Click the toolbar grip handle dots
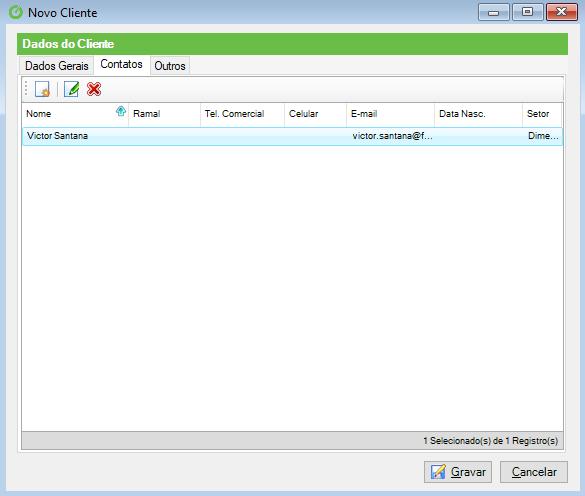Screen dimensions: 585x496 [x=26, y=89]
